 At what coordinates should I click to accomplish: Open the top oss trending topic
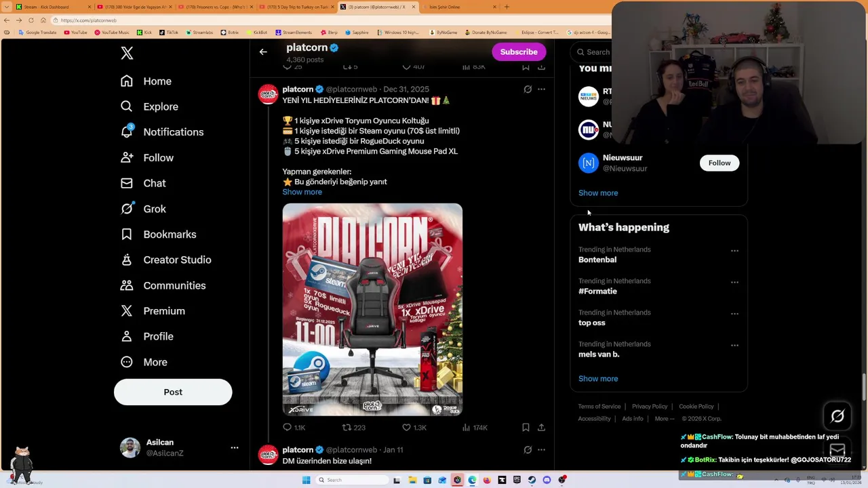[x=592, y=323]
